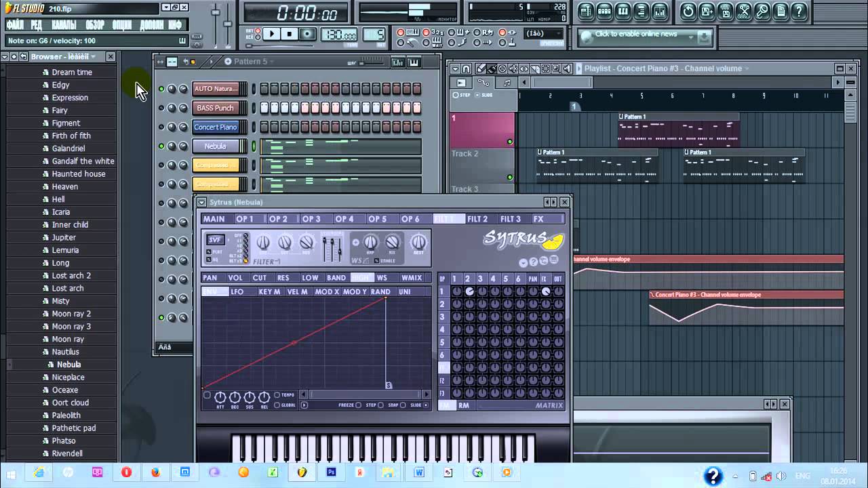
Task: Select the Concert Piano channel button
Action: coord(216,127)
